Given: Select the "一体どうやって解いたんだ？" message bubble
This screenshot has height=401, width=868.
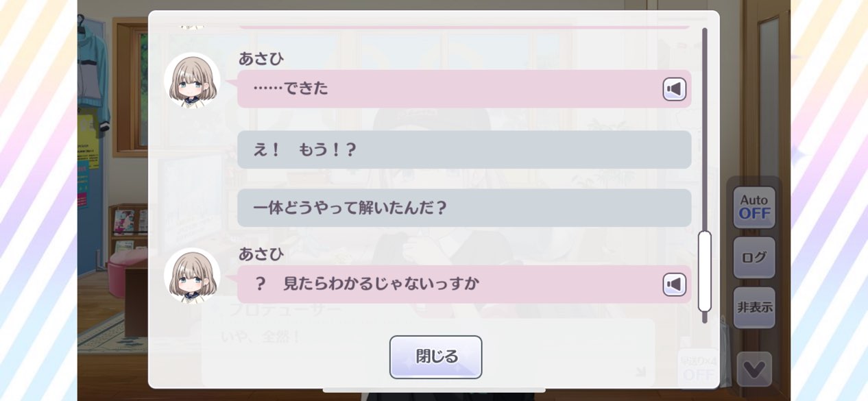Looking at the screenshot, I should [463, 208].
